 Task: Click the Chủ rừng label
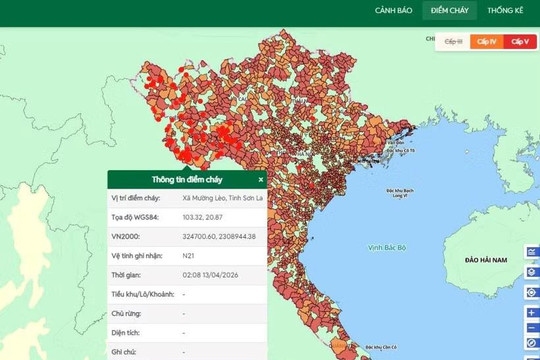[126, 313]
